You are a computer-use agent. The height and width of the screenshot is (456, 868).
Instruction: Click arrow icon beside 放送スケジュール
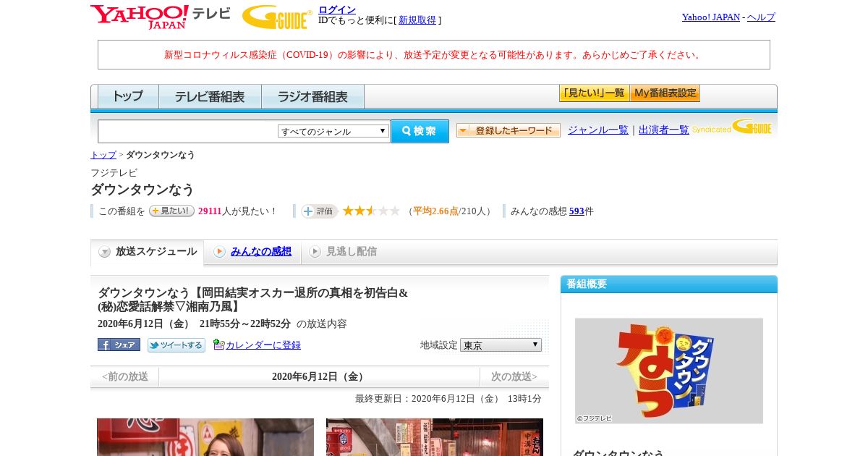(105, 252)
